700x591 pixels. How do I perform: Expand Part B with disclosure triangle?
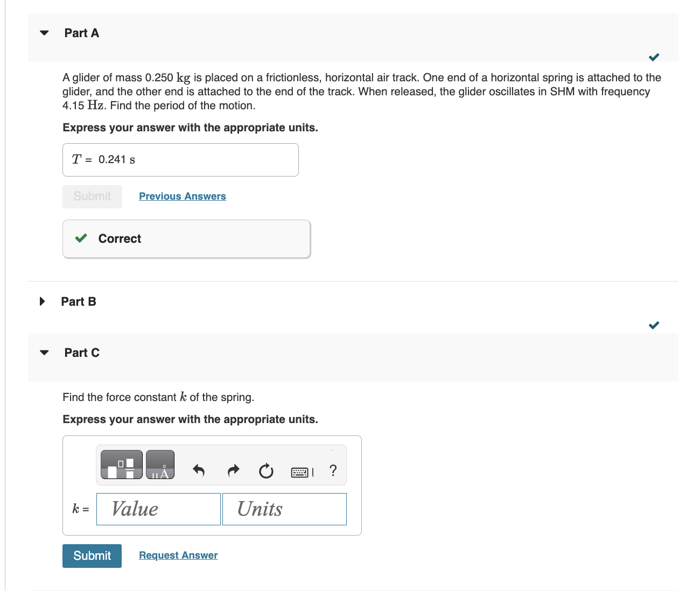pos(43,301)
